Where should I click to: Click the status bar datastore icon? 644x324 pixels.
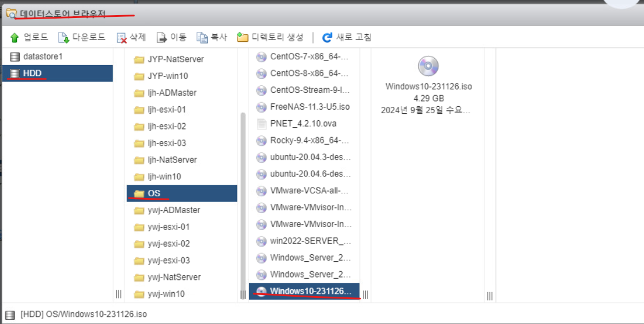10,315
